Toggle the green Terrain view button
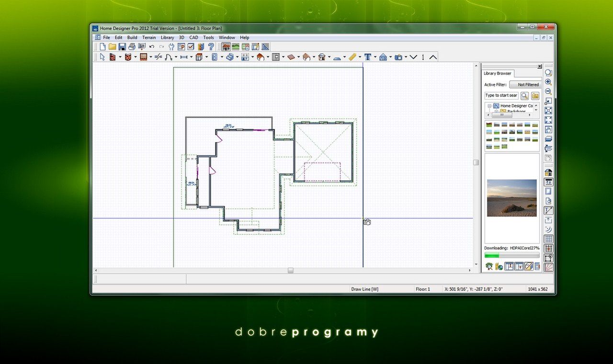Viewport: 613px width, 364px height. tap(235, 46)
